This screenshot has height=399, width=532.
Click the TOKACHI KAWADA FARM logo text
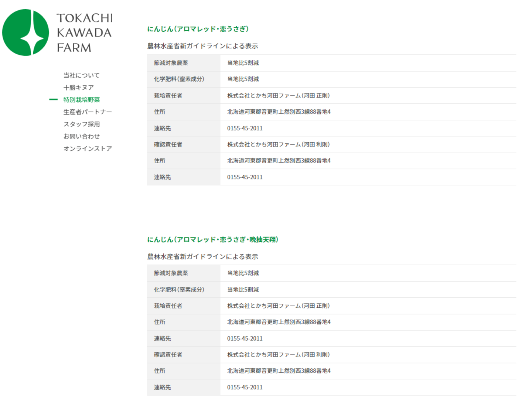coord(84,33)
